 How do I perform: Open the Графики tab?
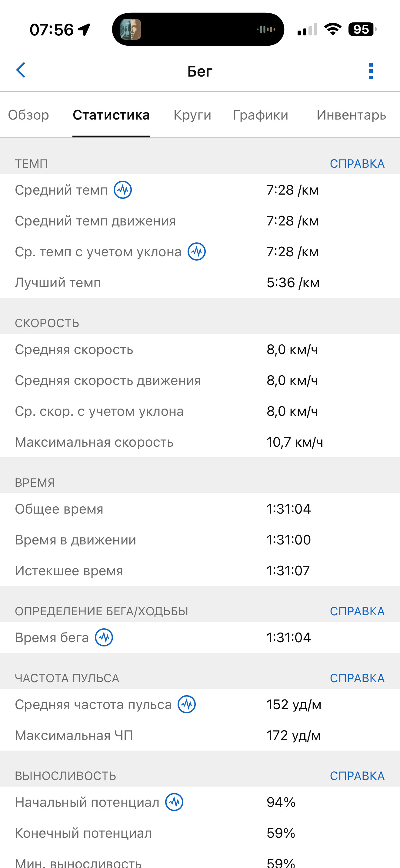(x=260, y=115)
